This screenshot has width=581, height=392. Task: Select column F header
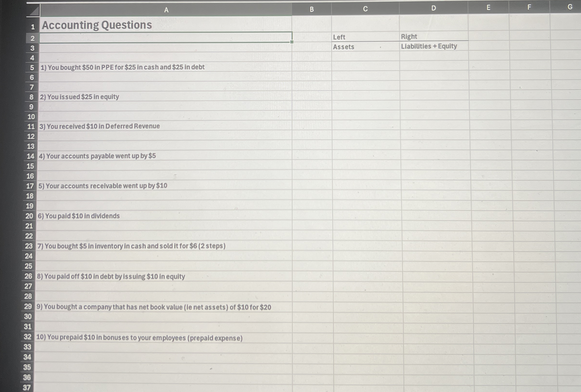click(x=529, y=7)
